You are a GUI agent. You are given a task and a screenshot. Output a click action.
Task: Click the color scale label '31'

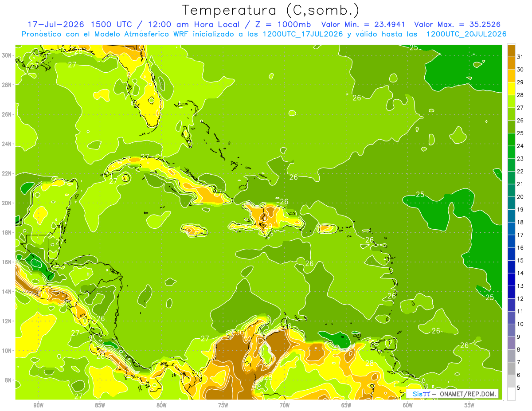520,56
